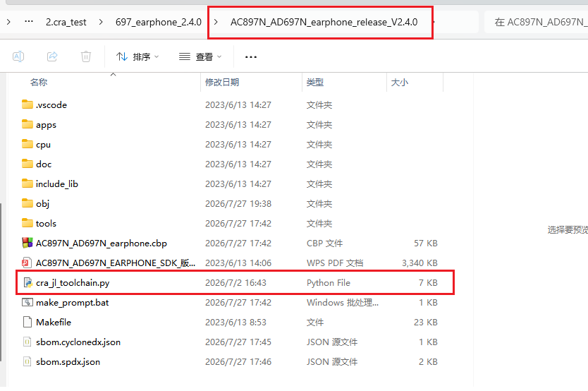Select the include_lib folder icon
Viewport: 588px width, 391px height.
[x=27, y=184]
